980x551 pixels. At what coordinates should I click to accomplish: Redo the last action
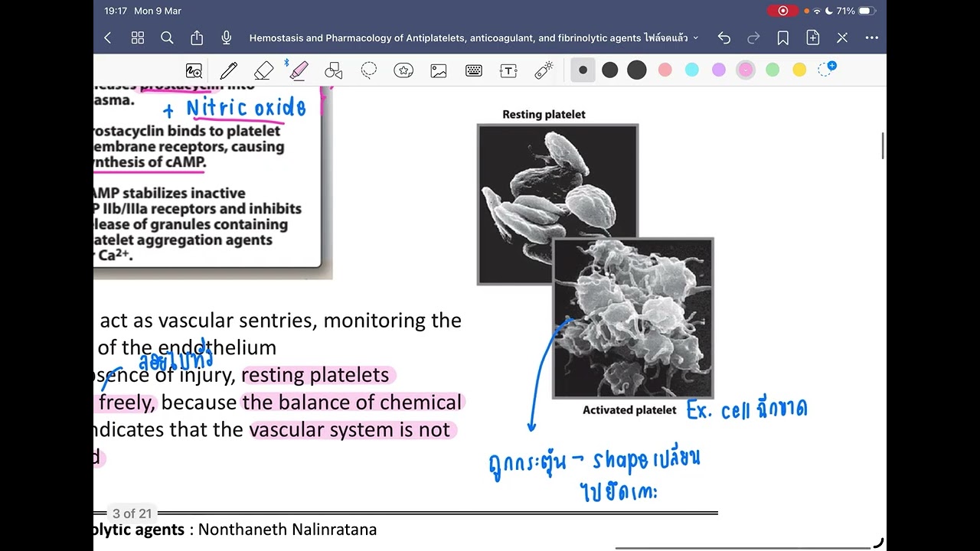point(753,37)
